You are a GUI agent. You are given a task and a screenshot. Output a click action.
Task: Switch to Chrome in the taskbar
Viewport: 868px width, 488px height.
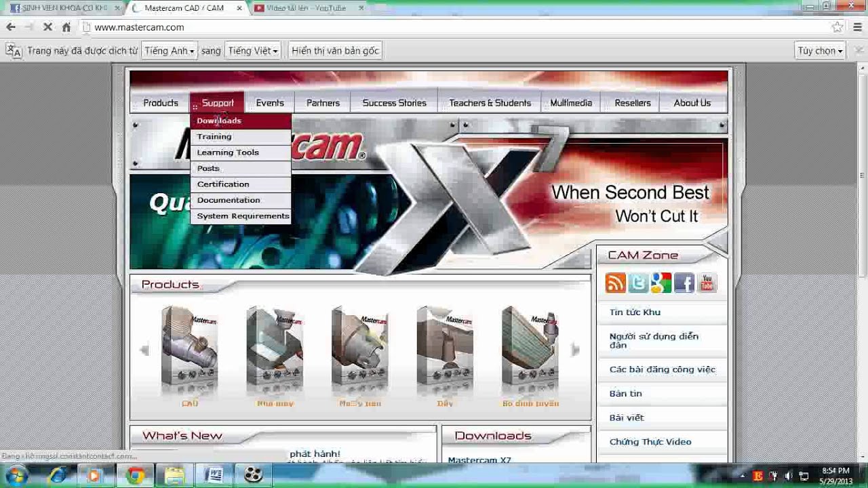135,476
